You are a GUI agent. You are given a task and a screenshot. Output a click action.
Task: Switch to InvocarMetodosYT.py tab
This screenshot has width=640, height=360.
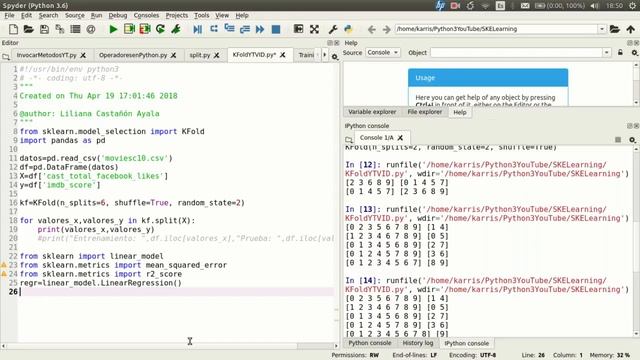point(47,55)
